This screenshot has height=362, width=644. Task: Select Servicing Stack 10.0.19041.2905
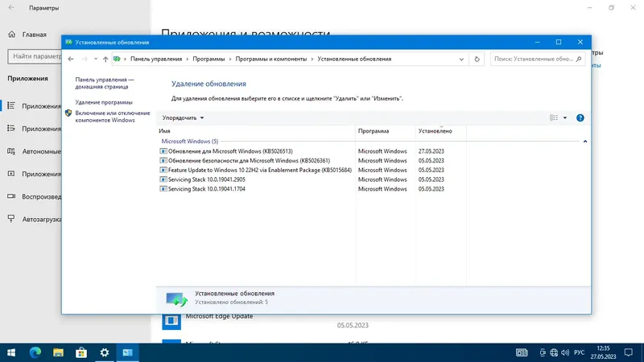click(x=202, y=179)
